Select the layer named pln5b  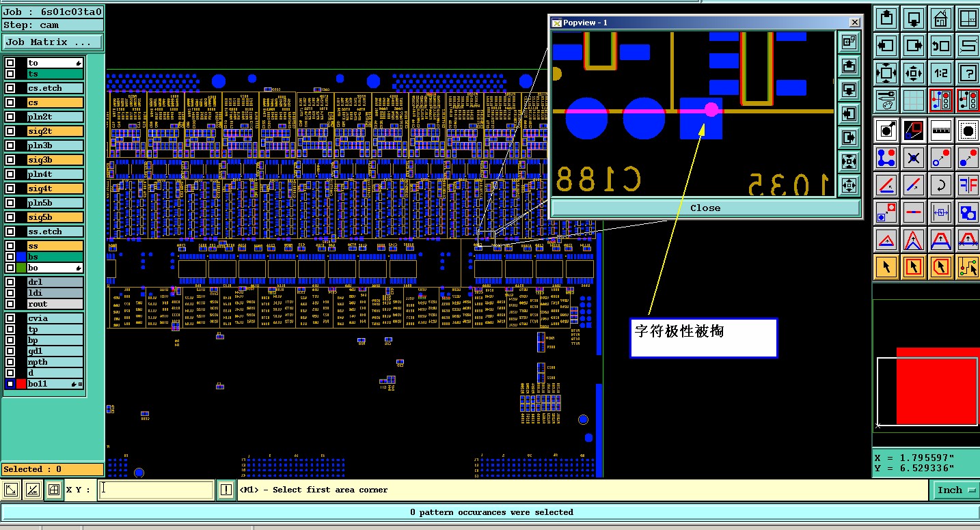(55, 203)
